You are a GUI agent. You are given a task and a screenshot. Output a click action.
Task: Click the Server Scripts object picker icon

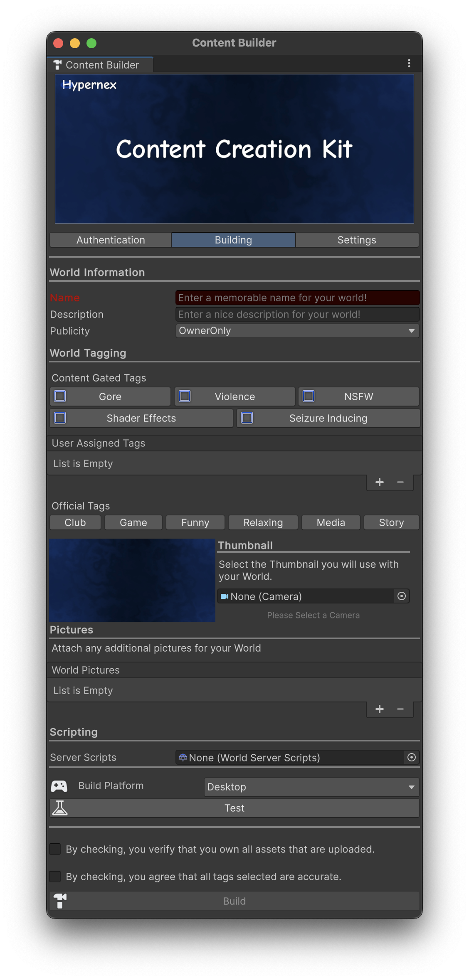(x=411, y=757)
